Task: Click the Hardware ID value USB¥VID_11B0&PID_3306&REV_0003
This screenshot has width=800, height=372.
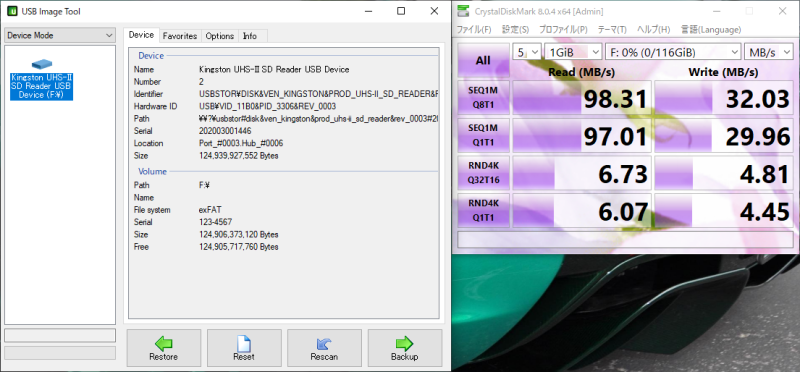Action: coord(267,106)
